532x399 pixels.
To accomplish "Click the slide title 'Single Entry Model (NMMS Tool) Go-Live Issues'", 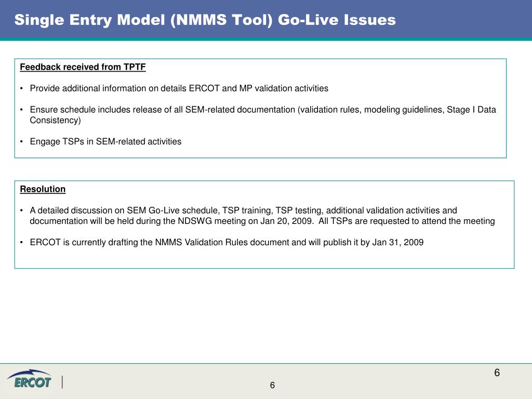I will pos(205,20).
